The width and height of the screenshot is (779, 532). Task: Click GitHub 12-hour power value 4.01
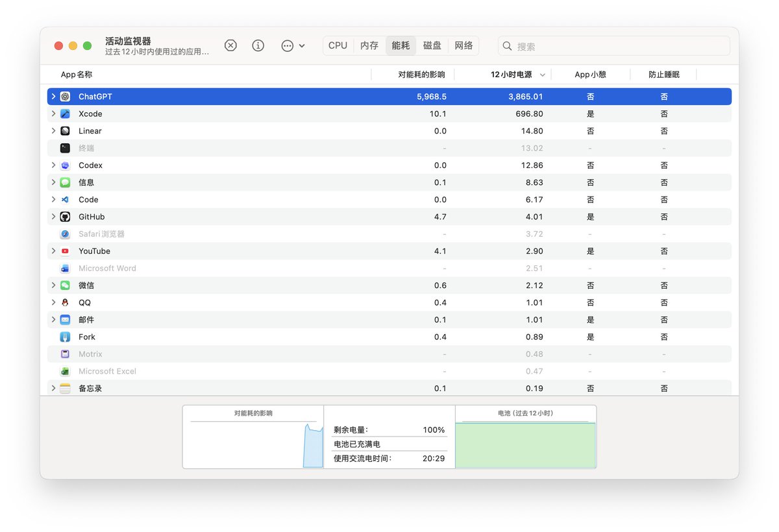click(x=534, y=217)
